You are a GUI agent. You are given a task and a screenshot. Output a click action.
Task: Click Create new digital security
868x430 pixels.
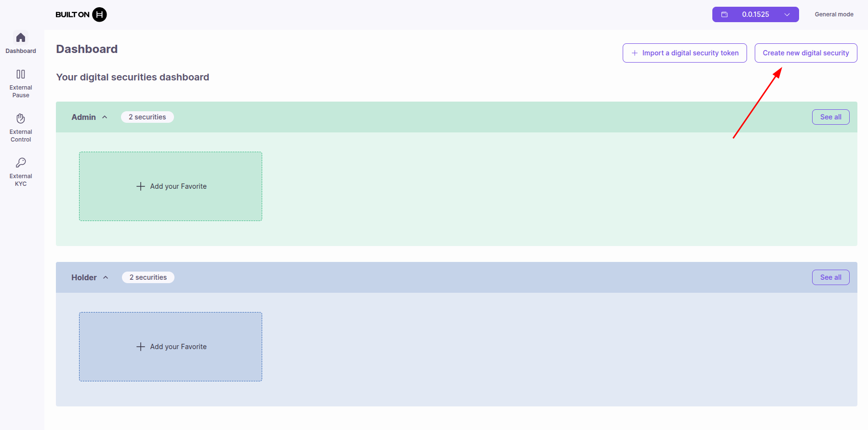(805, 52)
